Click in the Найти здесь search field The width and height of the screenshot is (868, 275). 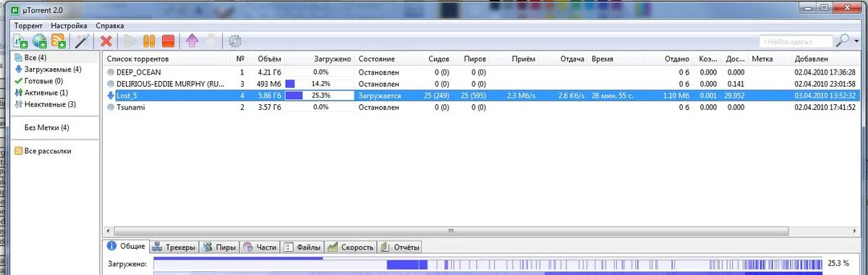[x=796, y=42]
